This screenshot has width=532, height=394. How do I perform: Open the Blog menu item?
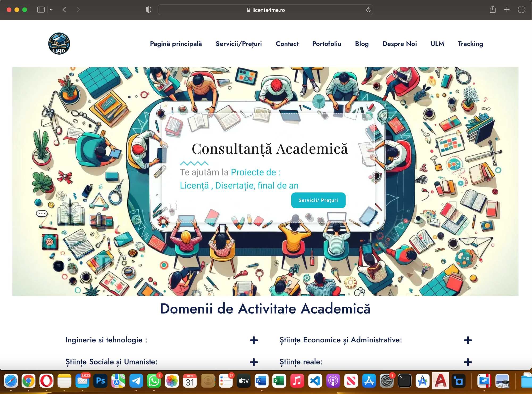[x=362, y=44]
